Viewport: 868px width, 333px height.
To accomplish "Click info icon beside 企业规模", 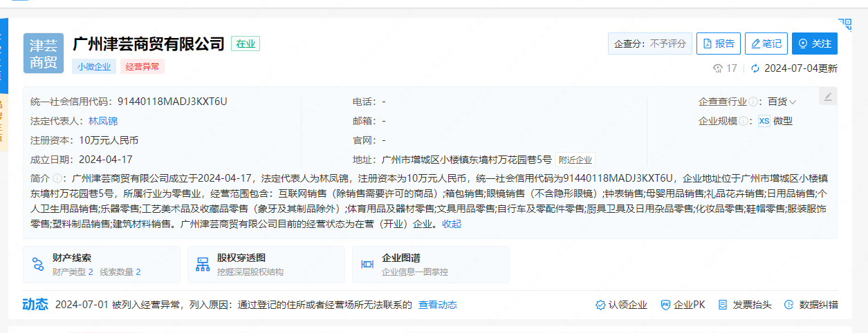I will pos(744,121).
